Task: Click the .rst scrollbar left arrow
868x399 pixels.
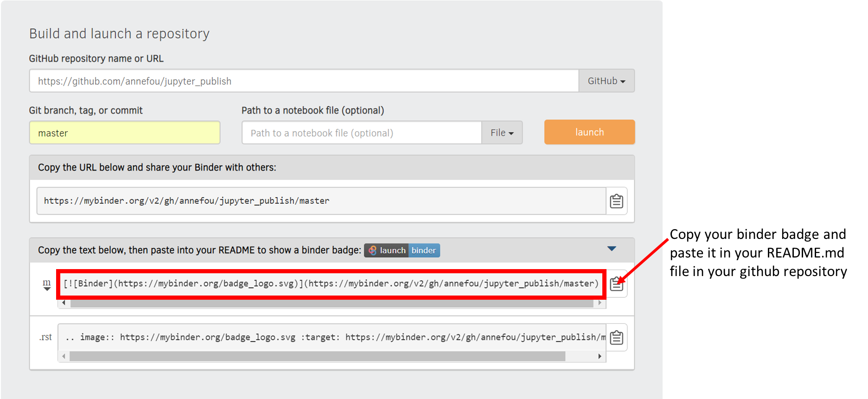Action: (64, 356)
